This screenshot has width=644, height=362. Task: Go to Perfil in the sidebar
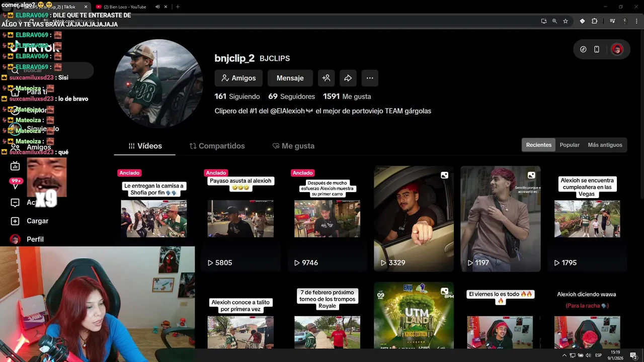(x=28, y=239)
